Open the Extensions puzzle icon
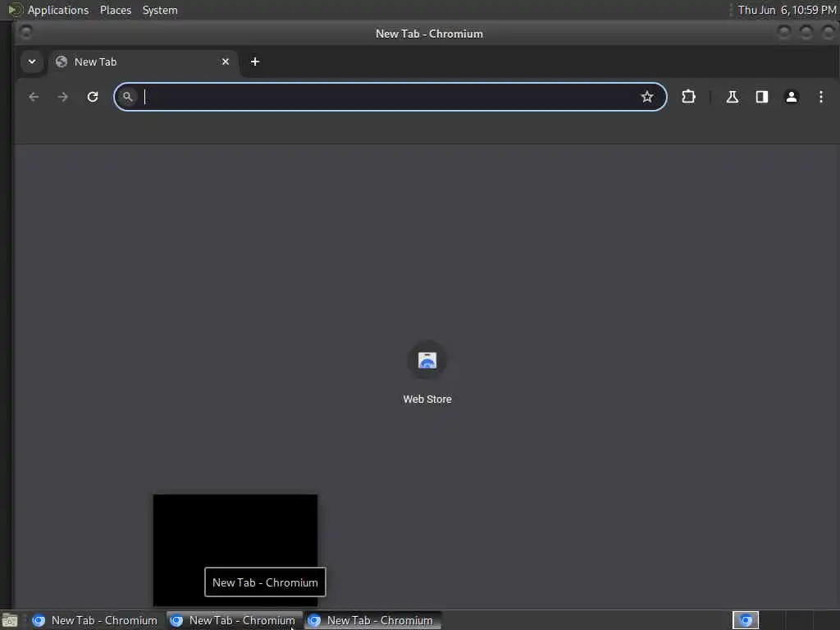The image size is (840, 630). pyautogui.click(x=688, y=97)
